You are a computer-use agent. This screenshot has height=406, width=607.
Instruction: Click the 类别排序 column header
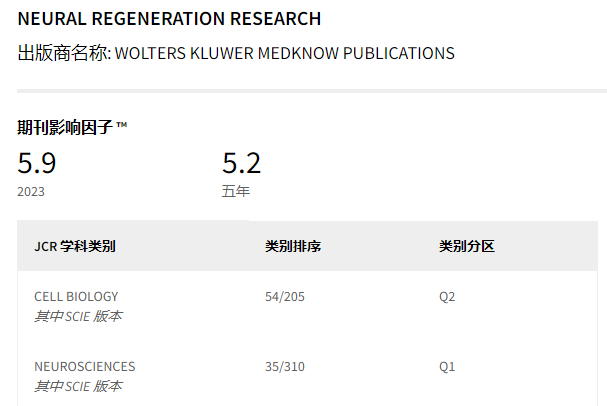tap(293, 246)
